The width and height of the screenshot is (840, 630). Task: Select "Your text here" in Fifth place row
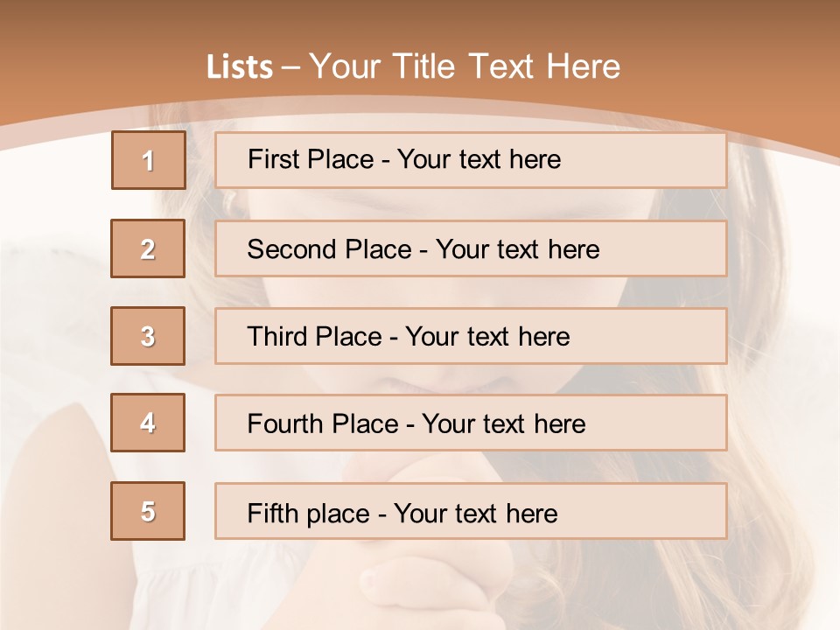coord(475,513)
